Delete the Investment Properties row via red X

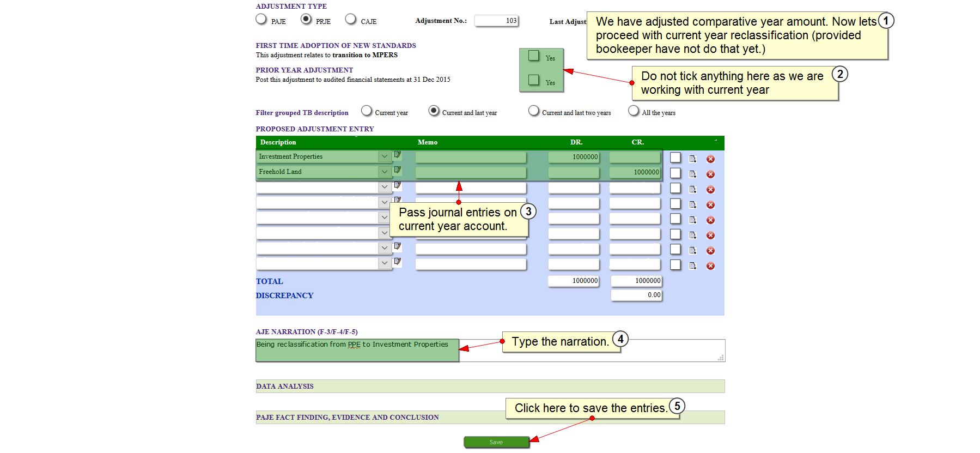(710, 159)
